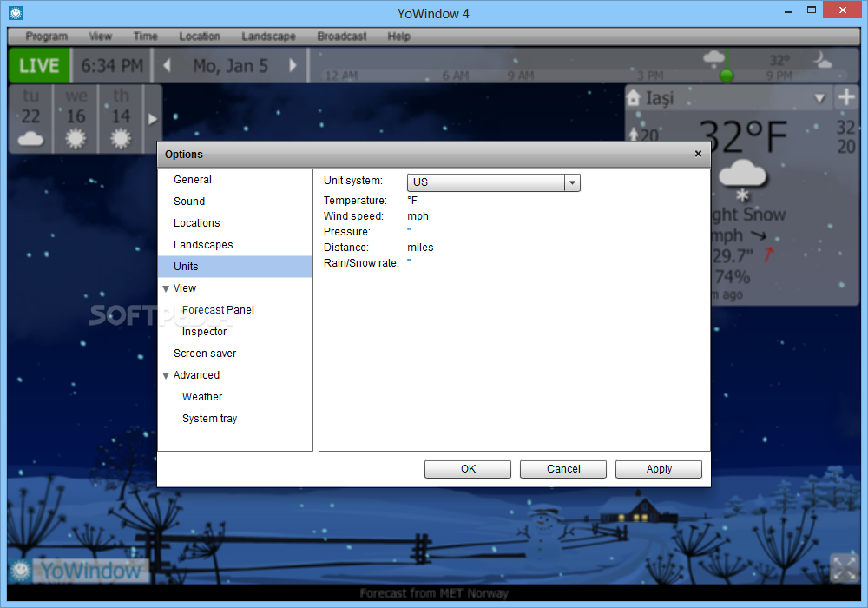868x608 pixels.
Task: Select Tuesday forecast cloud icon
Action: point(30,138)
